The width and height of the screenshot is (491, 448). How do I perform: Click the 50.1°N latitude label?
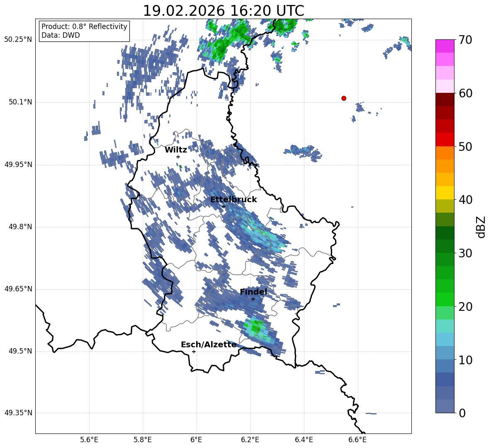tap(21, 102)
